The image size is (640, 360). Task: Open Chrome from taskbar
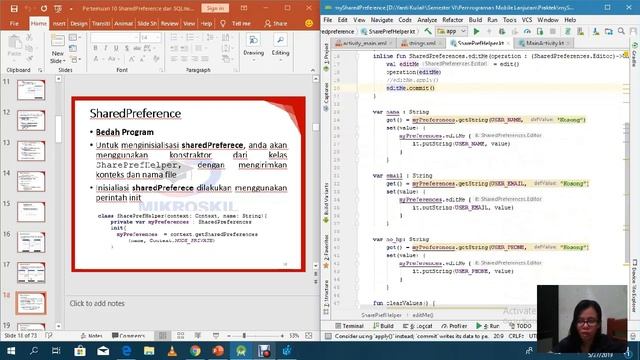pyautogui.click(x=195, y=351)
